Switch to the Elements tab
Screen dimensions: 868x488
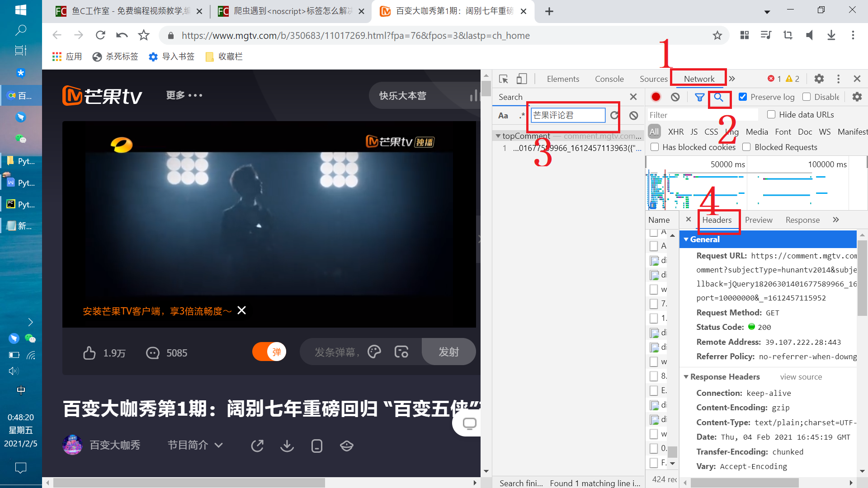[563, 79]
